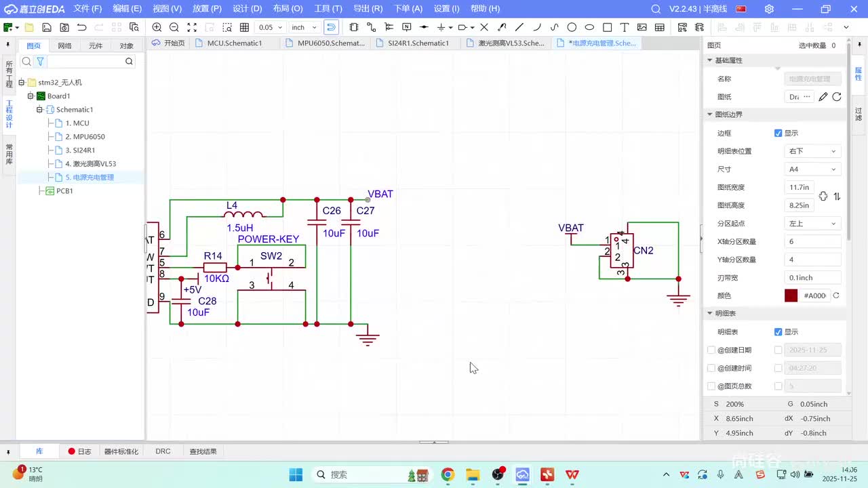The image size is (868, 488).
Task: Click the find and search document icon
Action: click(x=134, y=27)
